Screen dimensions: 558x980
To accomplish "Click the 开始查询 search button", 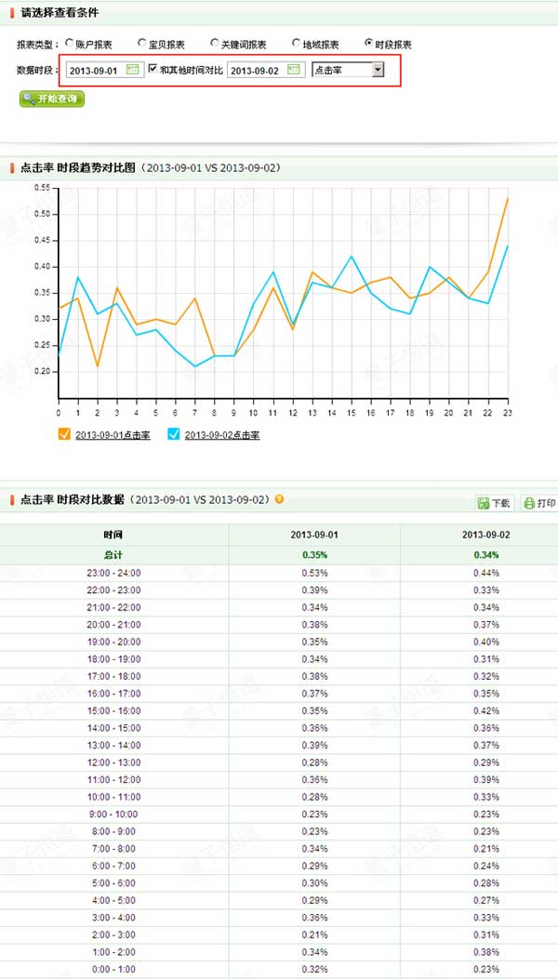I will pos(52,99).
